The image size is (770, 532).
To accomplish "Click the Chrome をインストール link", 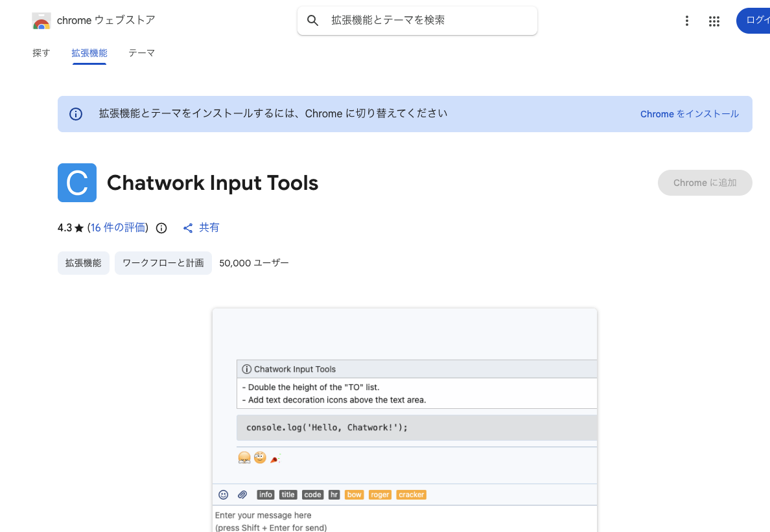I will [x=690, y=114].
